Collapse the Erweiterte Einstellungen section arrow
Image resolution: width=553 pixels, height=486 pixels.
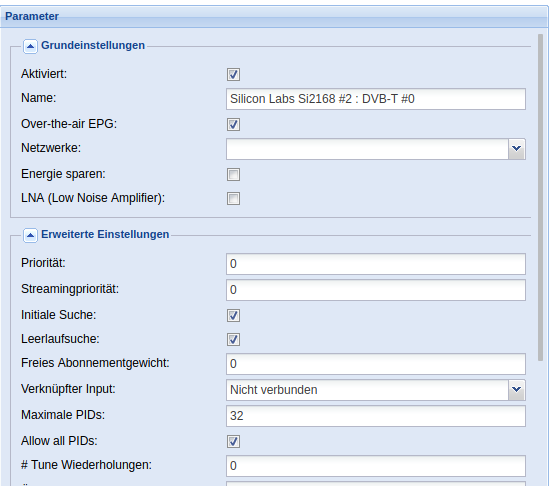pos(30,235)
